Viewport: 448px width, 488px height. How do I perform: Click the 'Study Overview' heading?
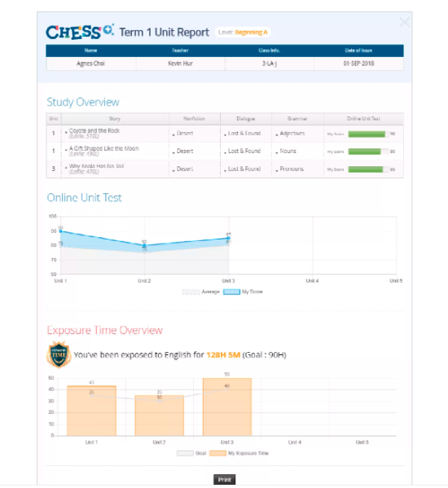coord(83,102)
